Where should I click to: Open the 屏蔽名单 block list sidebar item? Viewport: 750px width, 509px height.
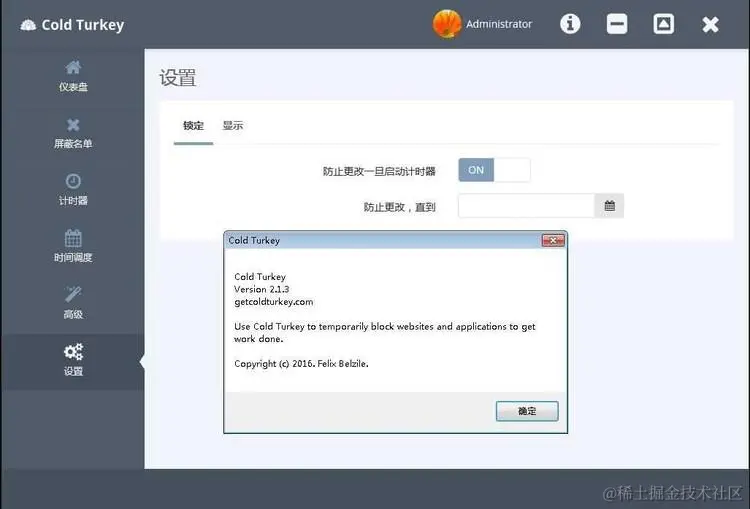click(73, 133)
